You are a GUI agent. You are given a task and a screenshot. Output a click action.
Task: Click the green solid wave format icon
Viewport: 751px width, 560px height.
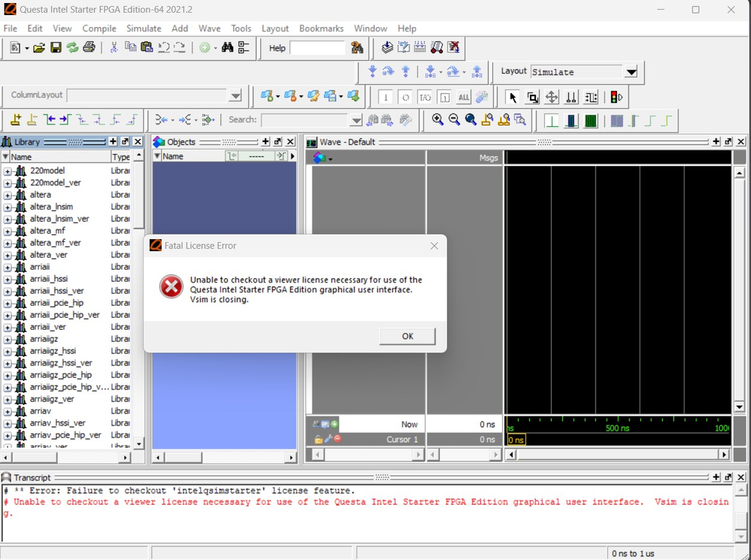pyautogui.click(x=591, y=120)
